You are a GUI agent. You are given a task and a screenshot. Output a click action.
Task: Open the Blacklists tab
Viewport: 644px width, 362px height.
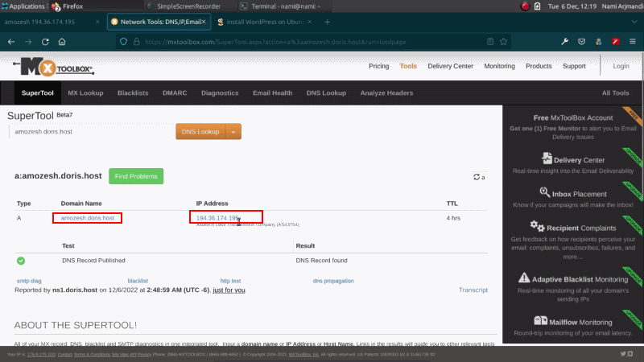133,93
